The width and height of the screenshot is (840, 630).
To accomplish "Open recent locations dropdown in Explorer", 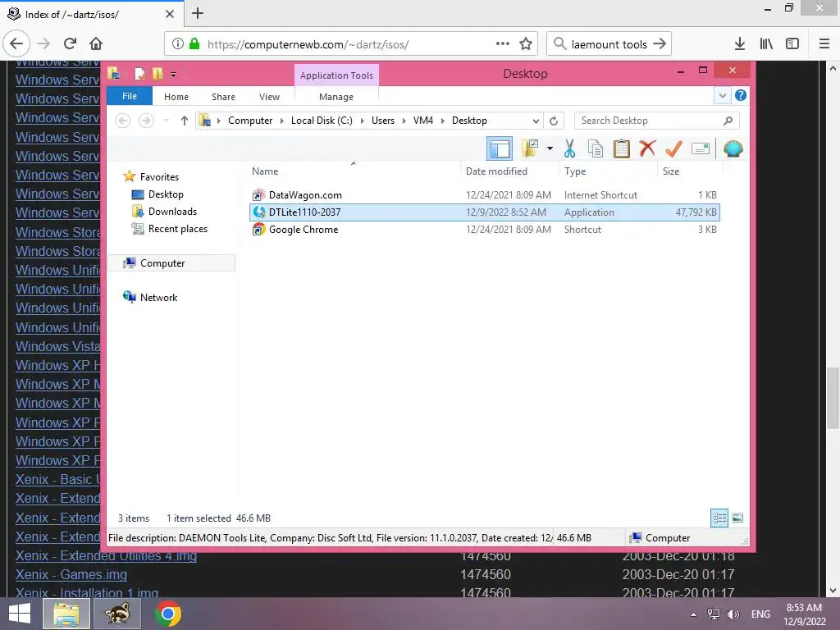I will pyautogui.click(x=166, y=121).
